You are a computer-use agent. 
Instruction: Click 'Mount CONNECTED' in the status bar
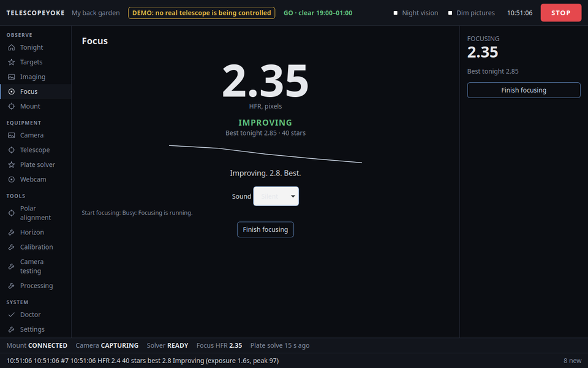(37, 345)
